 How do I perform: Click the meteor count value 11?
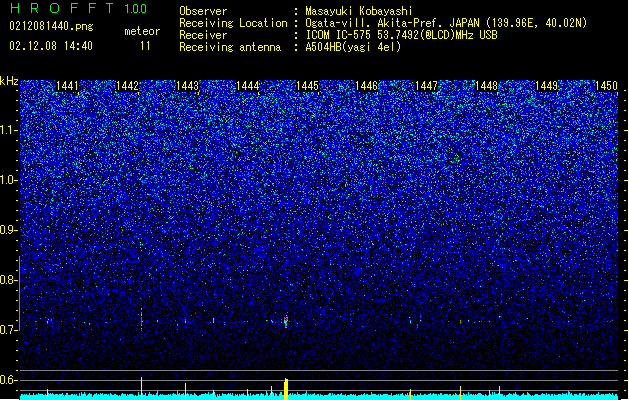[x=145, y=46]
